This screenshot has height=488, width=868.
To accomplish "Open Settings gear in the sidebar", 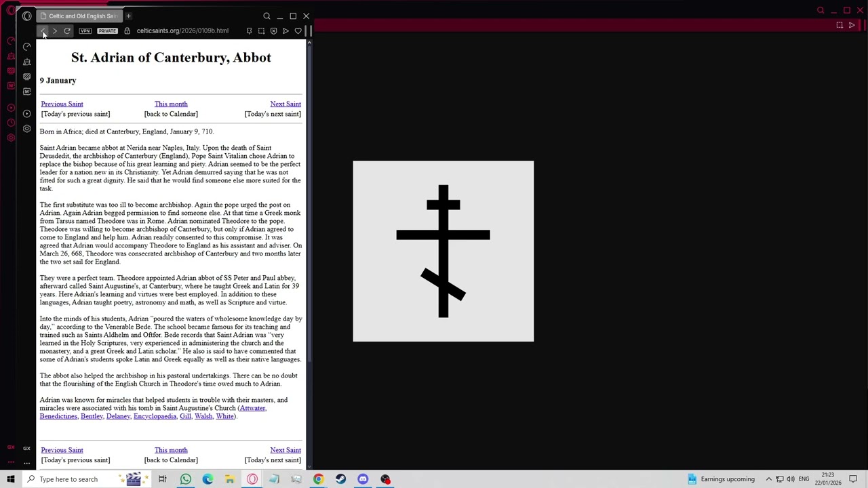I will click(27, 128).
